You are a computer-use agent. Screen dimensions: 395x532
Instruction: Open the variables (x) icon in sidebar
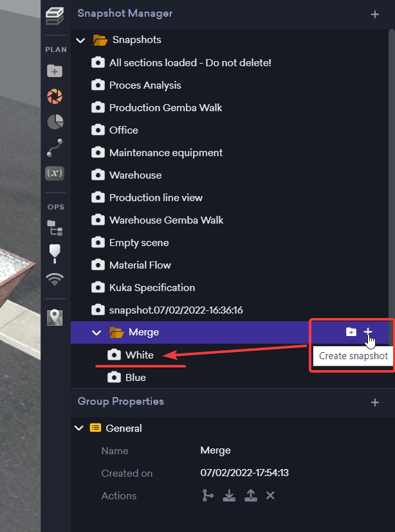click(55, 173)
